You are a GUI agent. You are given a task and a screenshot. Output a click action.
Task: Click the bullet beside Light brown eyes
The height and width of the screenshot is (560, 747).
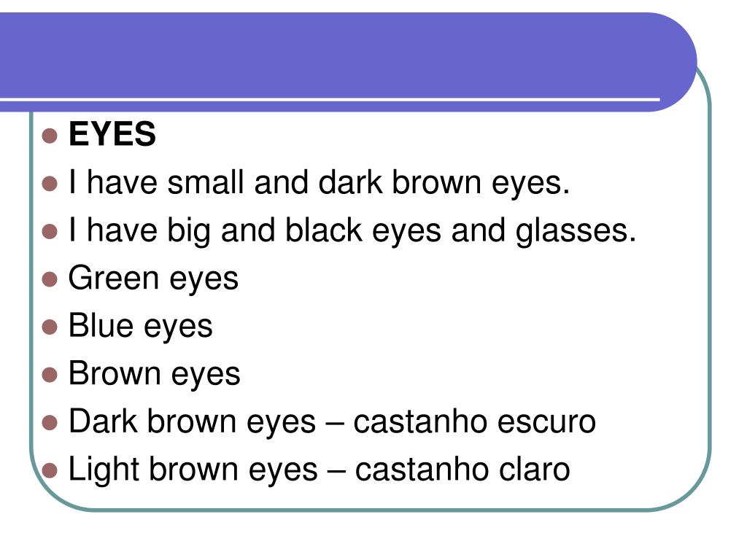click(x=50, y=470)
